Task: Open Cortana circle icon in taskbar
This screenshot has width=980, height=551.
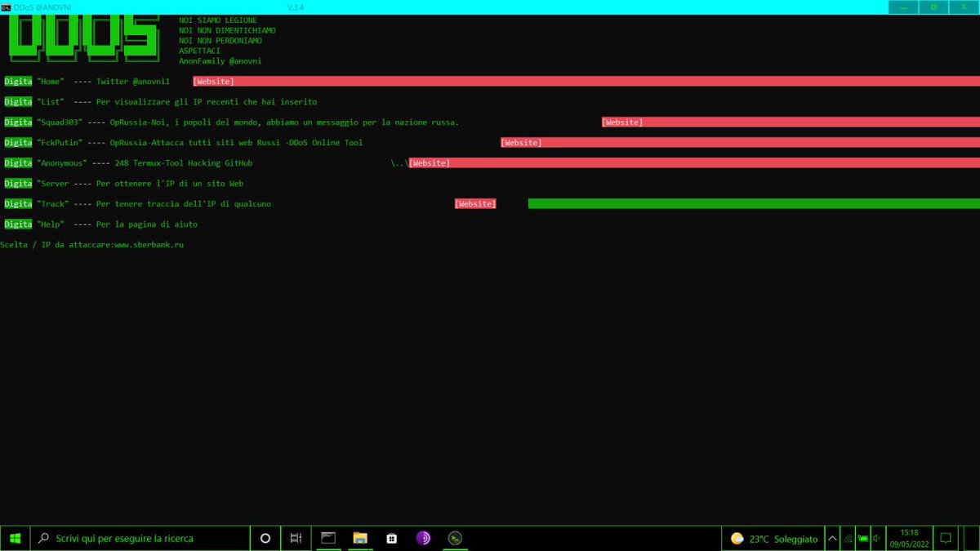Action: coord(265,539)
